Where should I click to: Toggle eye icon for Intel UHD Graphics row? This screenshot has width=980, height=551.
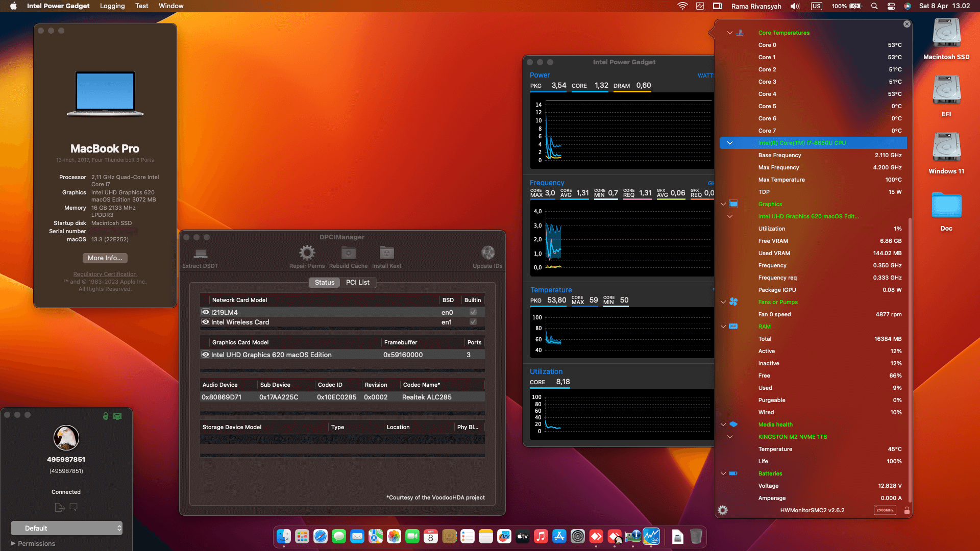[206, 355]
